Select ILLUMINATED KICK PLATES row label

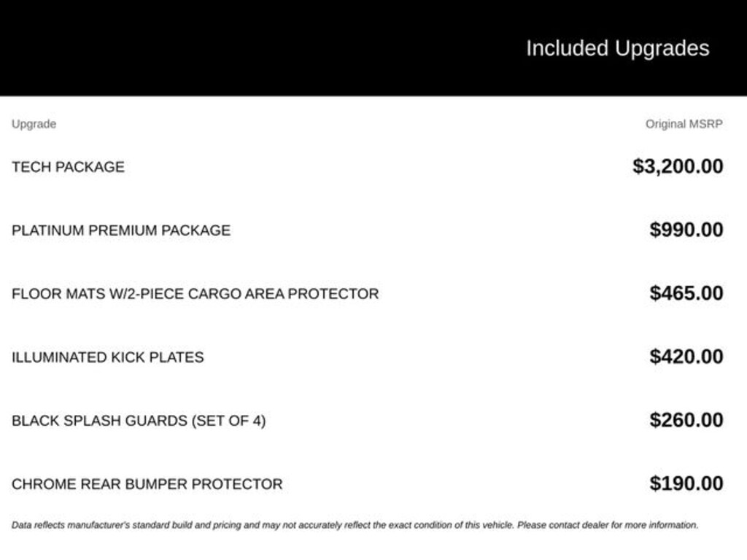(x=108, y=357)
